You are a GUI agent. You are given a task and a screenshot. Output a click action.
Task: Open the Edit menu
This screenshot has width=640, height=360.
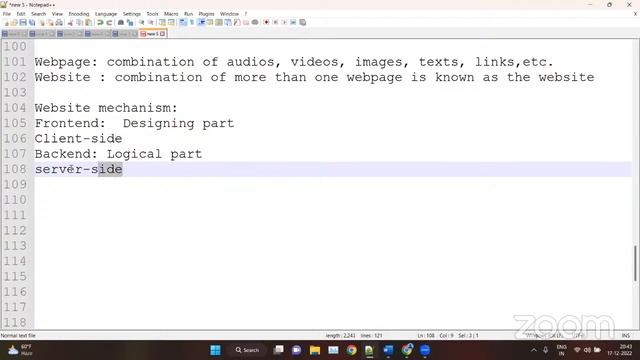tap(21, 14)
